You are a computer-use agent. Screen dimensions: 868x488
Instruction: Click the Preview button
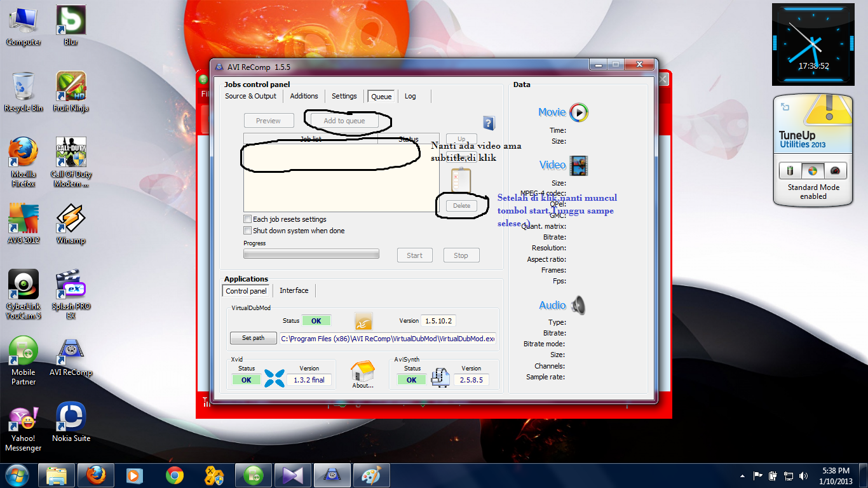point(269,121)
